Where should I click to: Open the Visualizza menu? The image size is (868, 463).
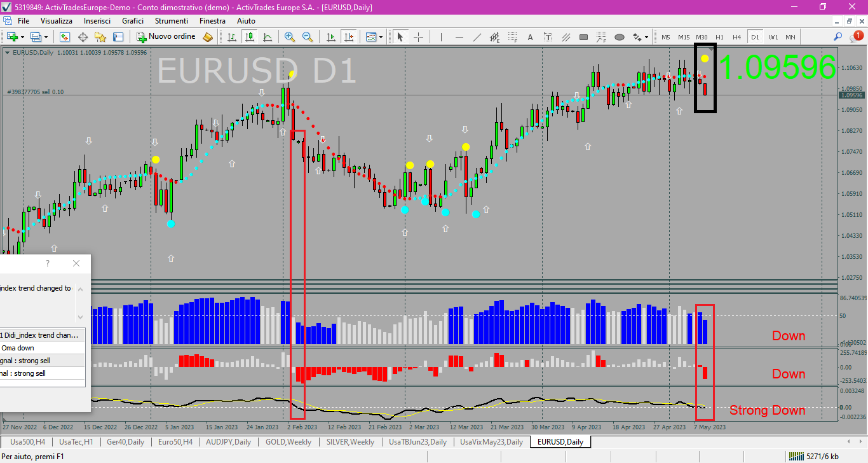(x=57, y=21)
